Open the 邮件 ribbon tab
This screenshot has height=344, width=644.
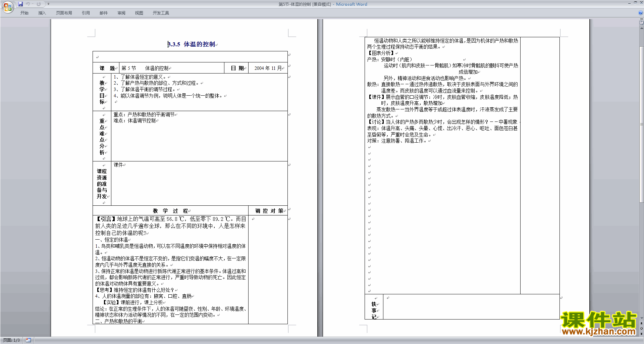pyautogui.click(x=104, y=13)
